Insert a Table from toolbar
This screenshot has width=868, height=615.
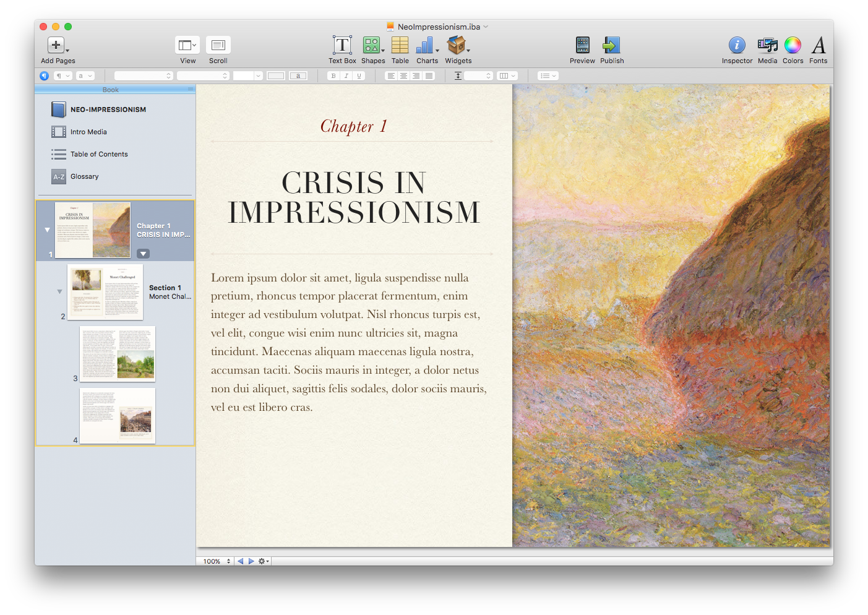pyautogui.click(x=400, y=46)
